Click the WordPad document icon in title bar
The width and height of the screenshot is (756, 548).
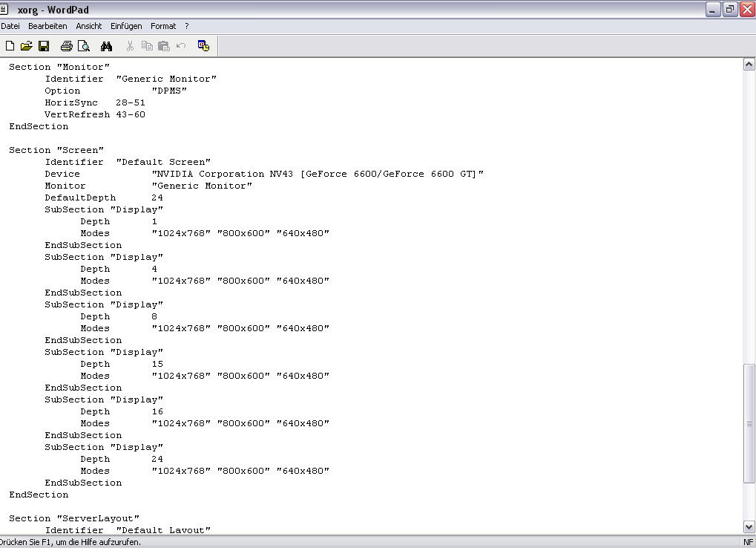tap(4, 9)
